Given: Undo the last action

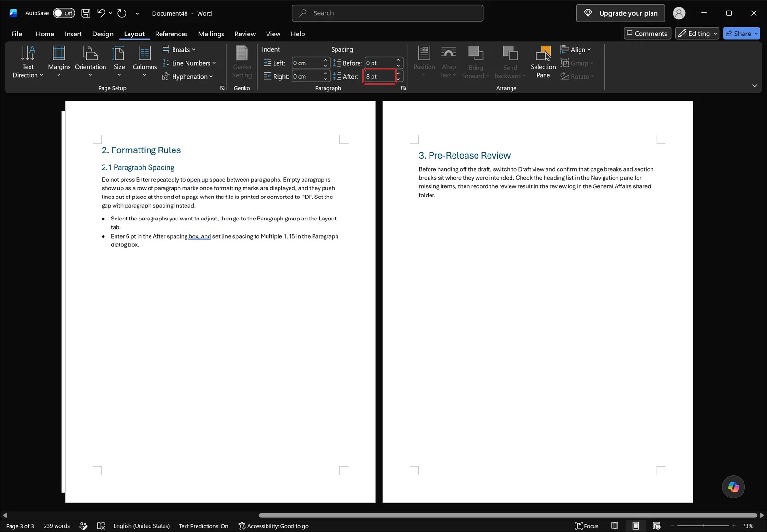Looking at the screenshot, I should (101, 13).
